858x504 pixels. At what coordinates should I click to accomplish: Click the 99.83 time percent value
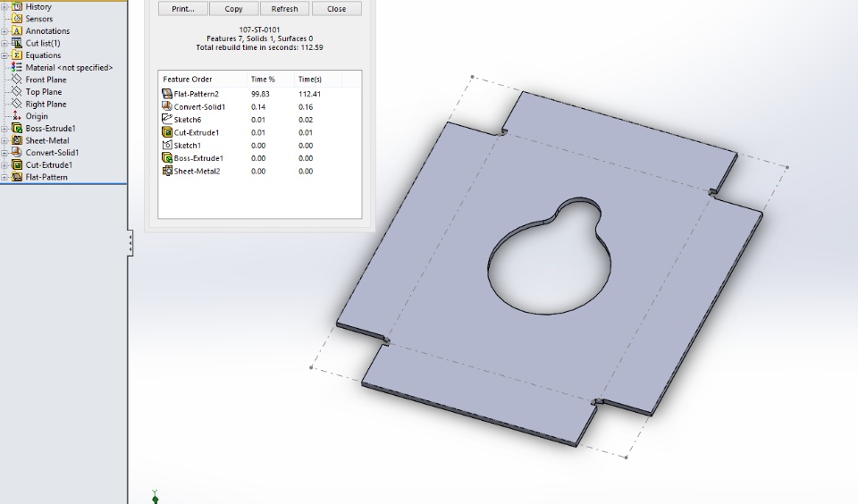260,94
